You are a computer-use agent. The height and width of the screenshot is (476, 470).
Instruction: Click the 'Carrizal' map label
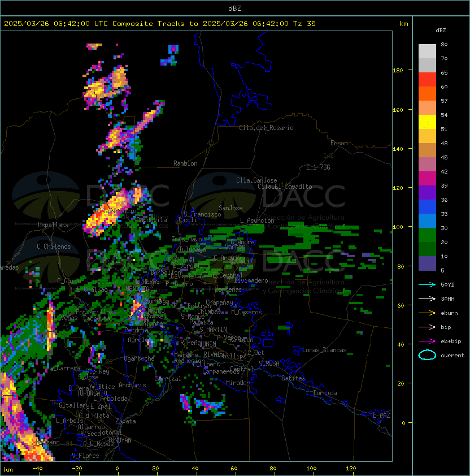(168, 379)
